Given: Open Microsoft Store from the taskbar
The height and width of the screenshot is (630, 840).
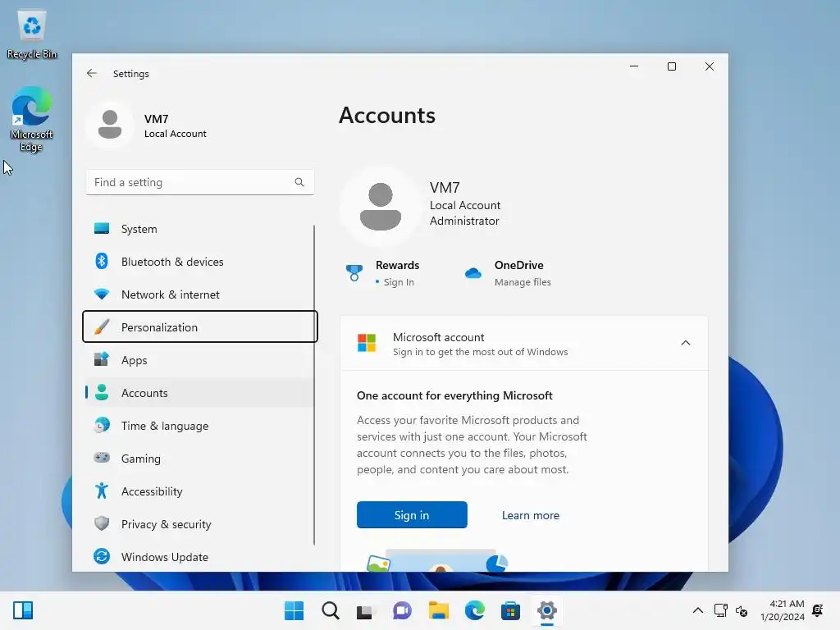Looking at the screenshot, I should point(510,610).
